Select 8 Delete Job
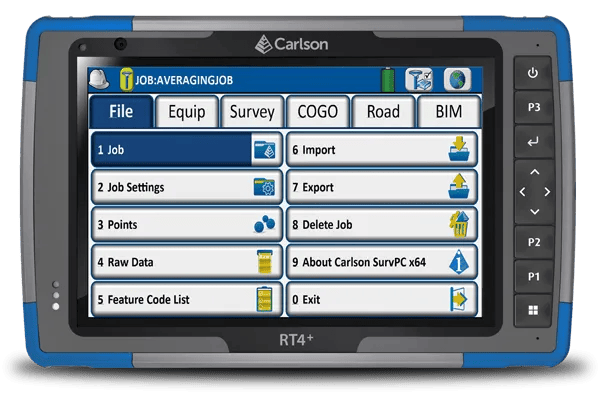600x393 pixels. (382, 225)
